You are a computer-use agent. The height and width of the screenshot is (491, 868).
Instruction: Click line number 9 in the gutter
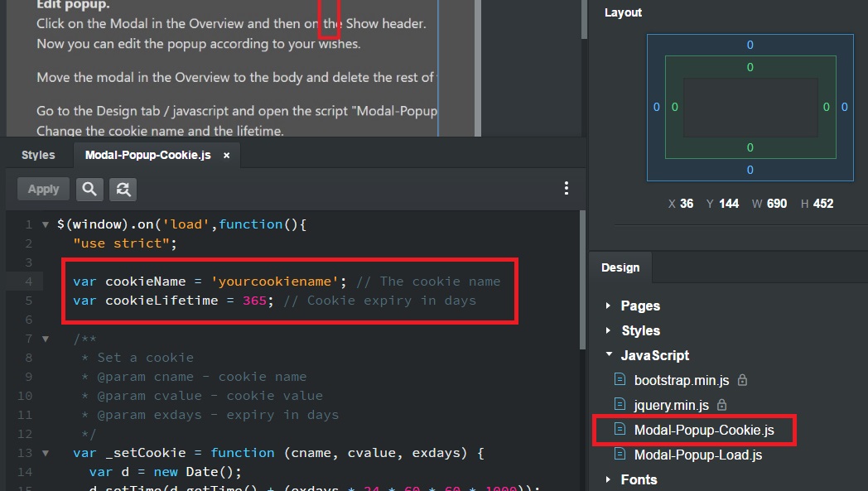[x=28, y=377]
